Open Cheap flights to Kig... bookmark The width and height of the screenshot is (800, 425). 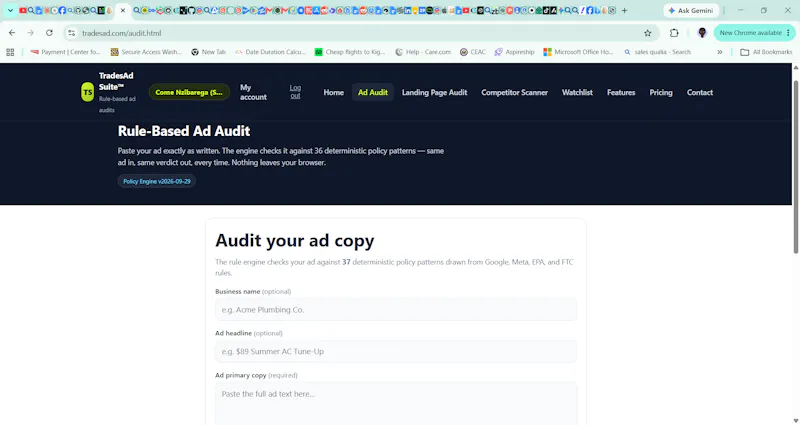350,52
